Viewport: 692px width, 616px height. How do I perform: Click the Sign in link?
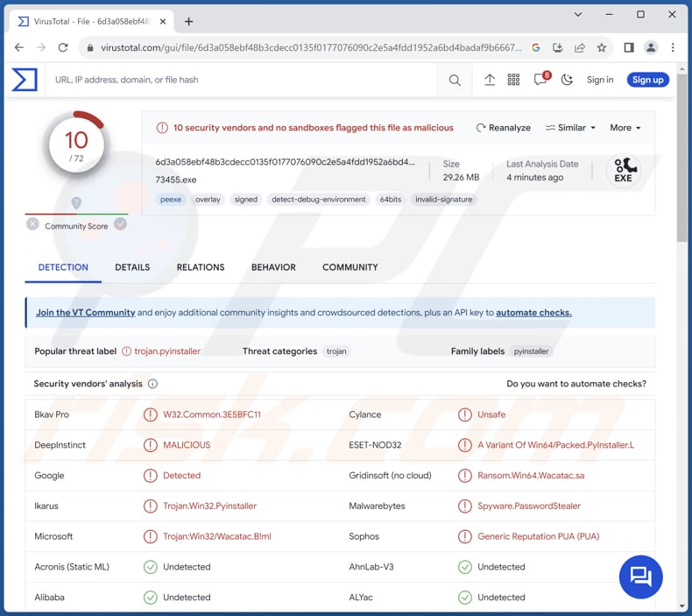[x=600, y=80]
